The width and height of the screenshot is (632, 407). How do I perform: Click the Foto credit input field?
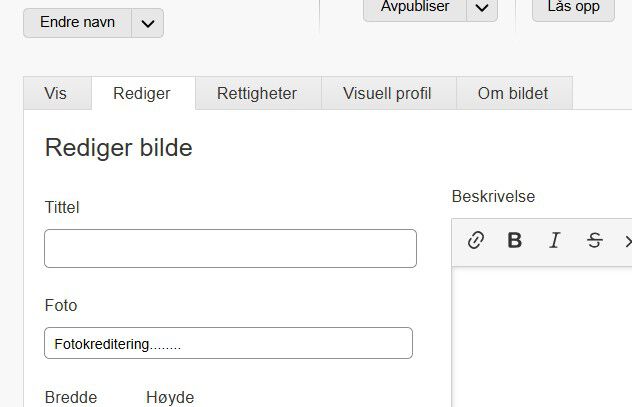229,343
